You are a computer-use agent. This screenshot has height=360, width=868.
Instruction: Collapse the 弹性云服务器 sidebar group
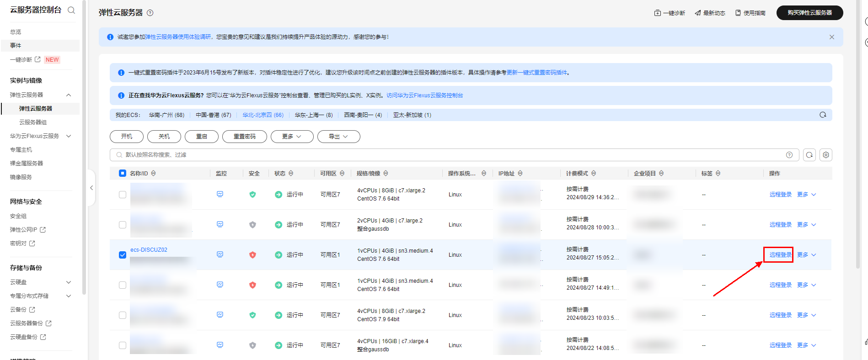[x=69, y=95]
